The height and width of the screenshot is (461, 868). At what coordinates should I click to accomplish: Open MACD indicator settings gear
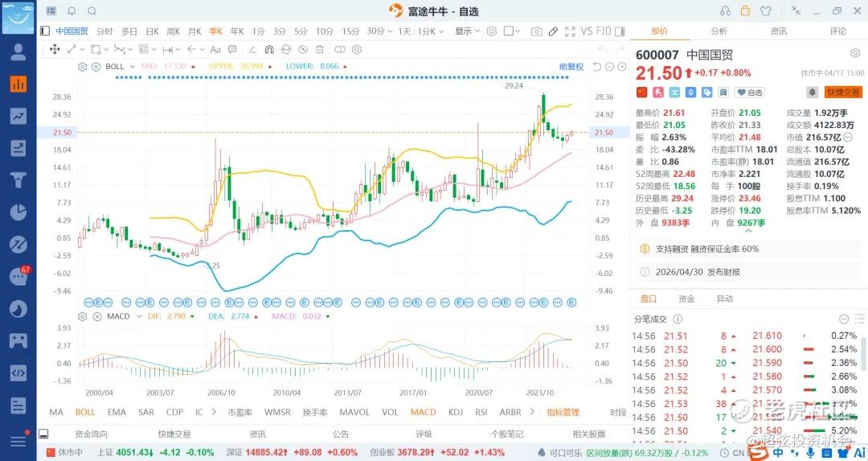(x=83, y=316)
